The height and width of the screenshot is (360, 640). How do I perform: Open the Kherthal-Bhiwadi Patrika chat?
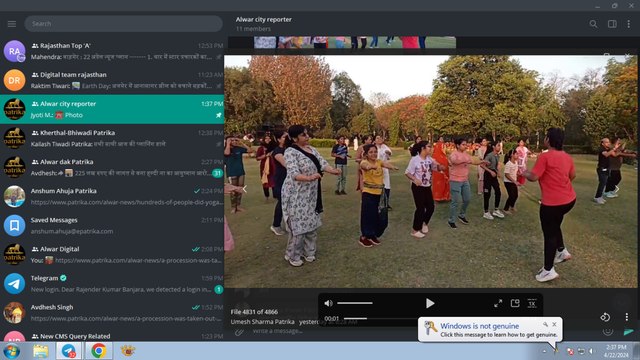(x=112, y=138)
